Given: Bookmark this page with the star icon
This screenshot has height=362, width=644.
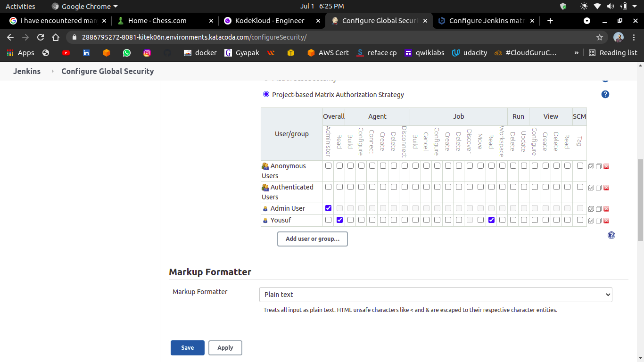Looking at the screenshot, I should pyautogui.click(x=600, y=37).
